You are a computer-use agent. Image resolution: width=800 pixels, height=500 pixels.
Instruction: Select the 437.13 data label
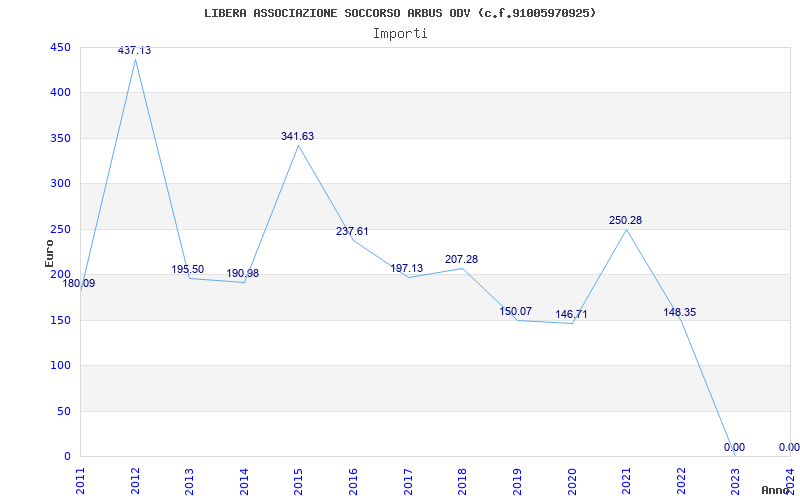pyautogui.click(x=134, y=50)
